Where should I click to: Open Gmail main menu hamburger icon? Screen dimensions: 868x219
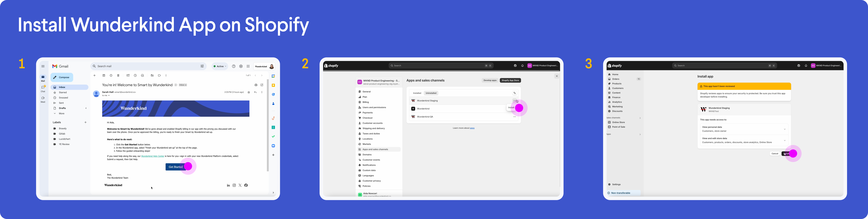43,66
